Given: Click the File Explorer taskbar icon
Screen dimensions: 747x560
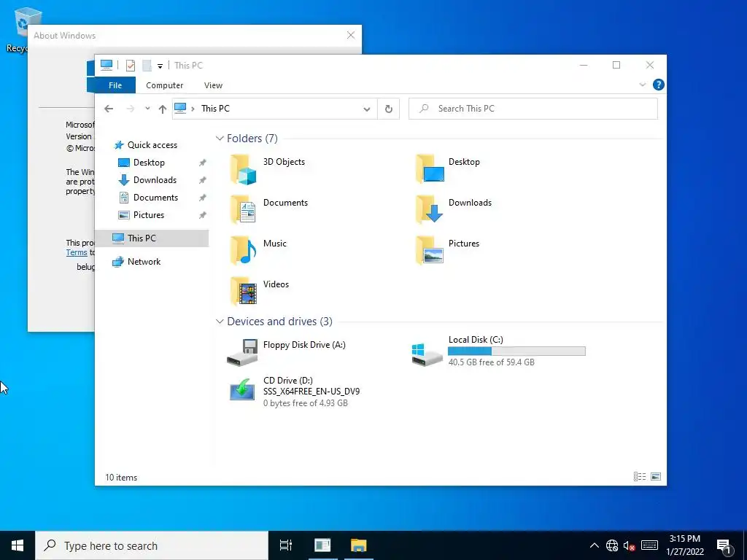Looking at the screenshot, I should (x=359, y=545).
